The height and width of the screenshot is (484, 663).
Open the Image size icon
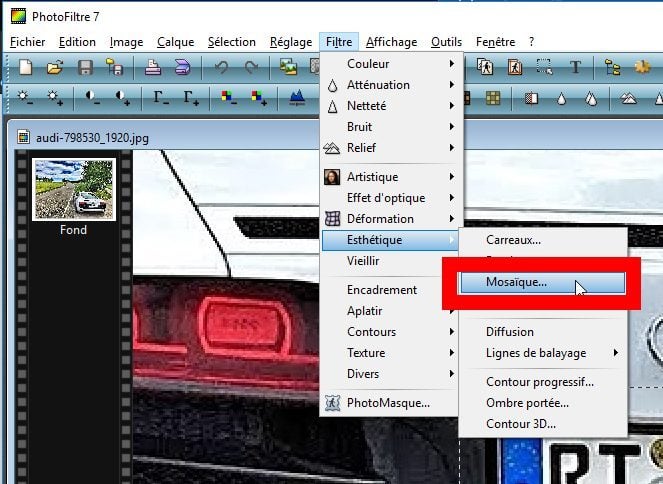(485, 67)
